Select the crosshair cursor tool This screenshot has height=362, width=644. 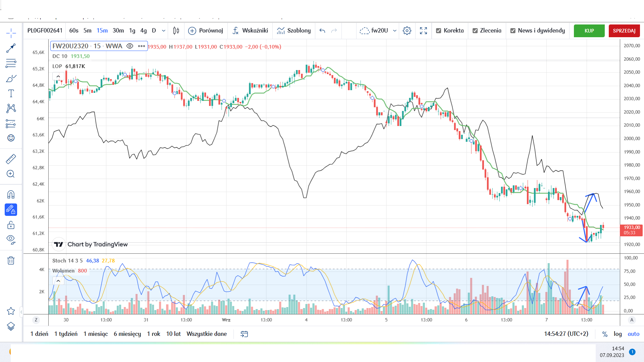pyautogui.click(x=11, y=33)
